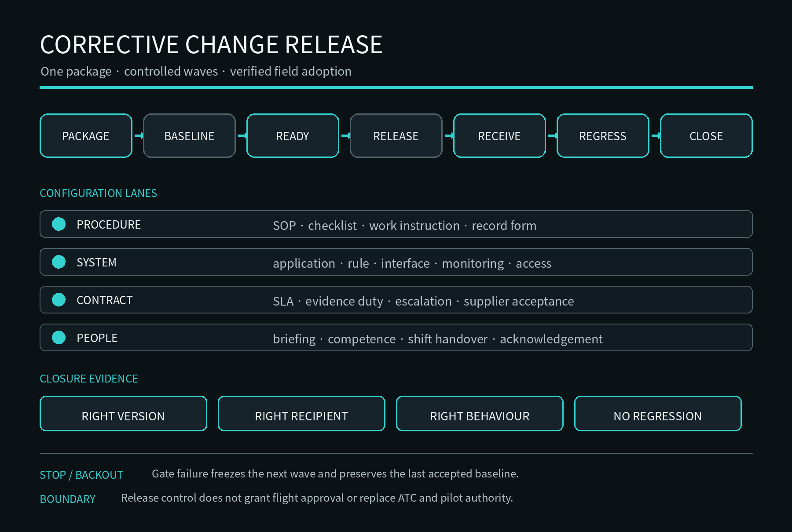Click the 'application · rule · interface' description
Image resolution: width=792 pixels, height=532 pixels.
point(412,263)
